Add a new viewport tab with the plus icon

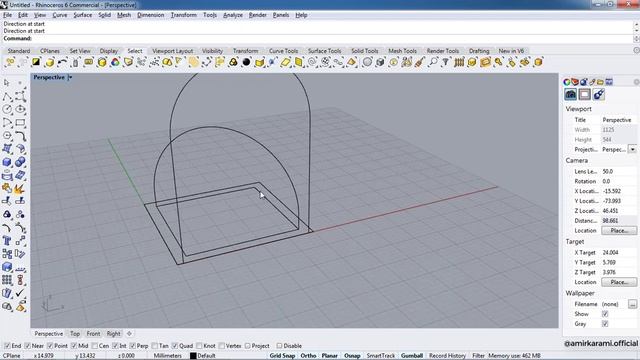pos(129,333)
